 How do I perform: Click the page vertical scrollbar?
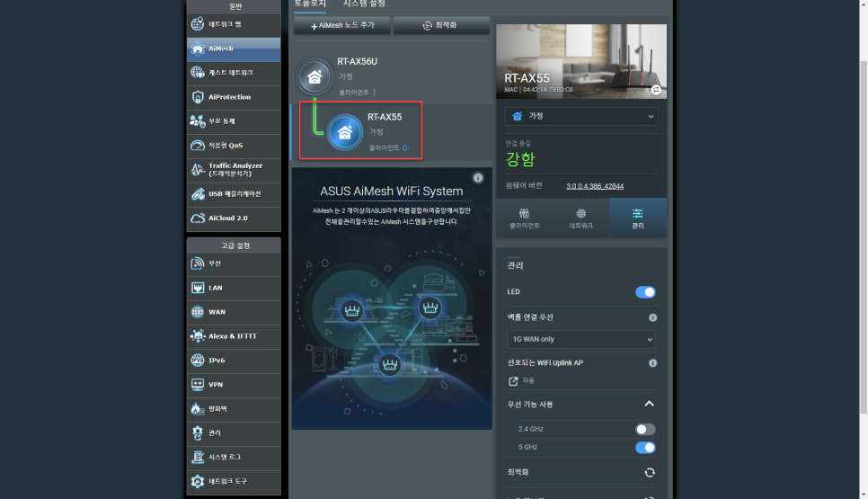point(864,236)
